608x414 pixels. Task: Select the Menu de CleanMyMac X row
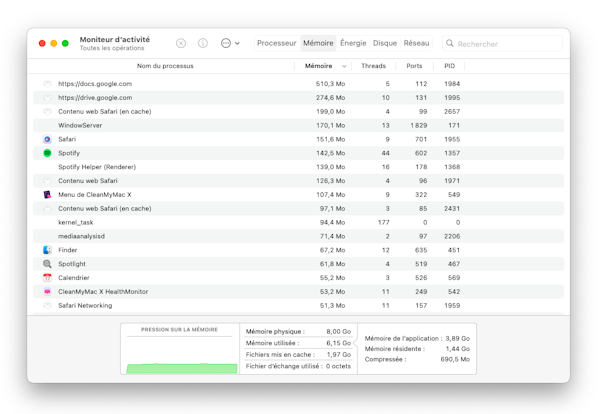298,195
